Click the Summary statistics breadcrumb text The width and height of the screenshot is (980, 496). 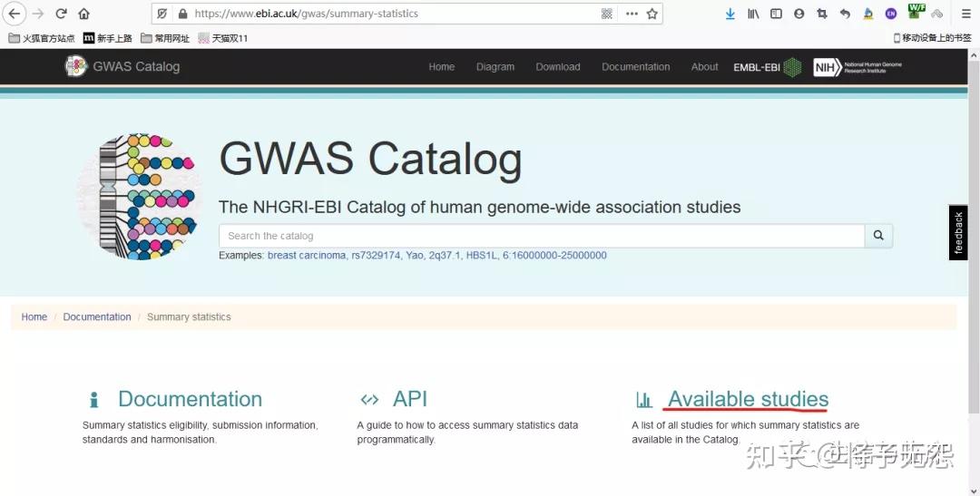coord(189,316)
